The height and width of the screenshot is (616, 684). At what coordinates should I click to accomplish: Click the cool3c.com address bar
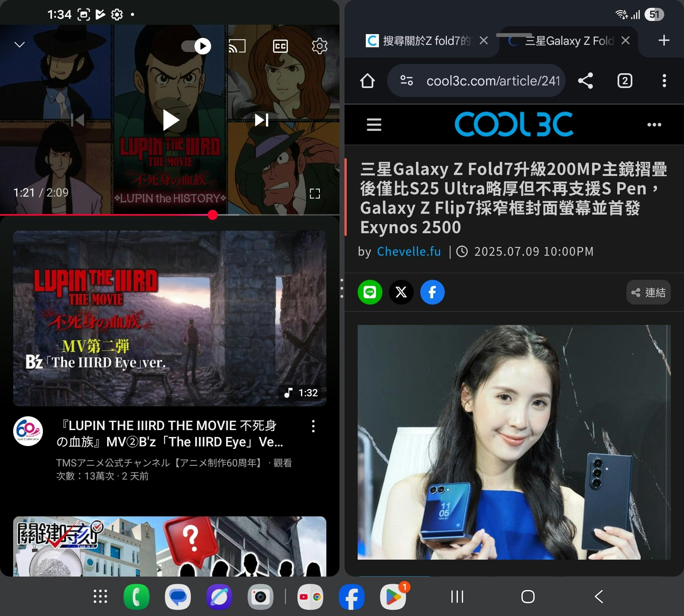[476, 80]
